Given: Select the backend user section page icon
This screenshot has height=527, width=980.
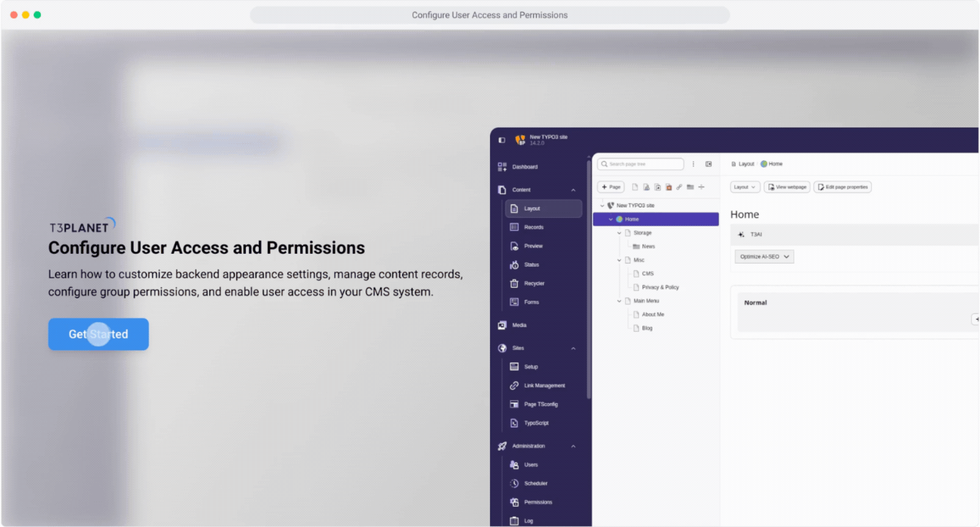Looking at the screenshot, I should (646, 187).
